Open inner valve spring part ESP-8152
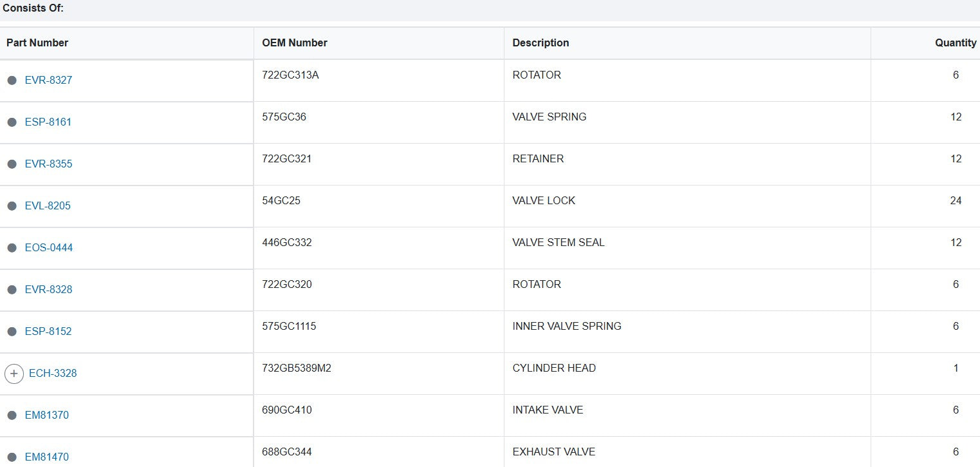The height and width of the screenshot is (467, 980). coord(48,332)
